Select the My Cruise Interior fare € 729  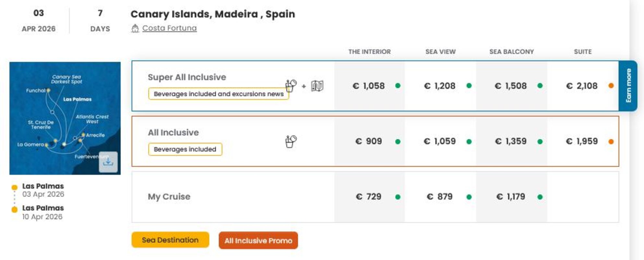pos(369,197)
